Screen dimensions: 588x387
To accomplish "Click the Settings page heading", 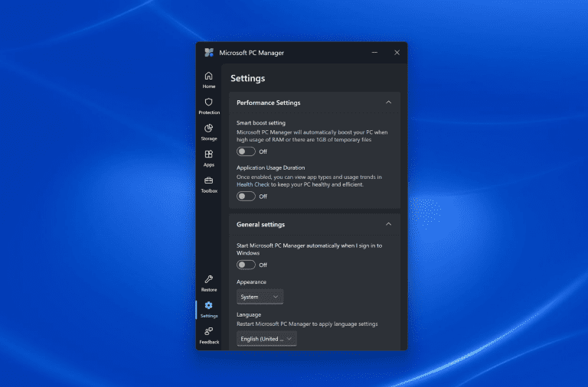I will coord(247,78).
